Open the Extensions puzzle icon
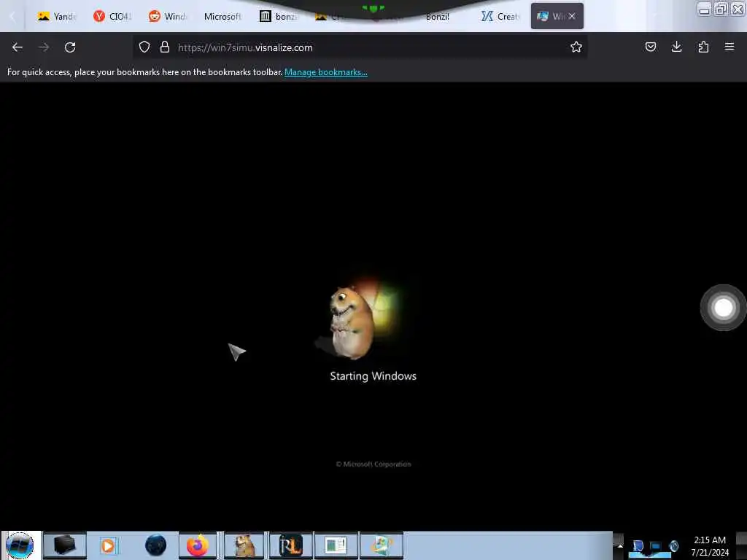Image resolution: width=747 pixels, height=560 pixels. click(x=703, y=47)
